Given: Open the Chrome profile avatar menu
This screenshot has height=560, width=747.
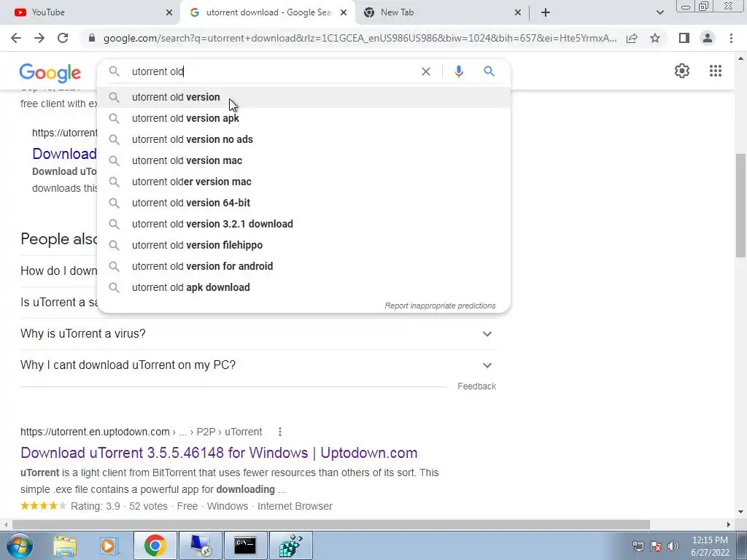Looking at the screenshot, I should point(708,38).
